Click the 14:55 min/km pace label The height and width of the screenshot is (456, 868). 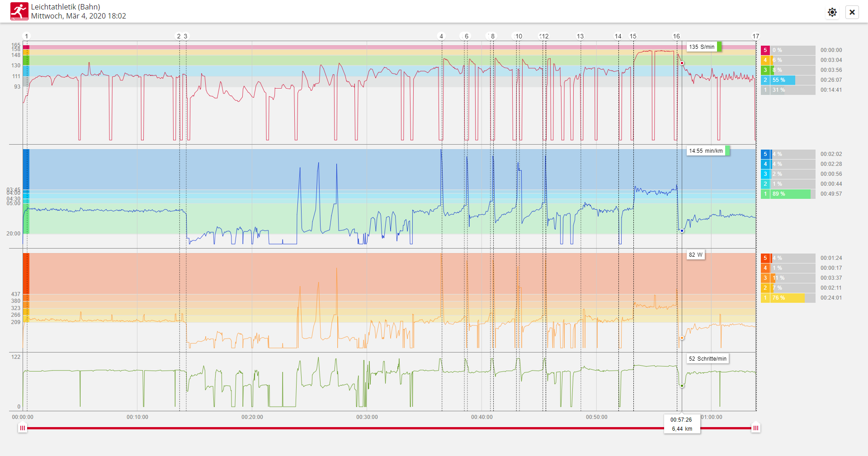706,151
